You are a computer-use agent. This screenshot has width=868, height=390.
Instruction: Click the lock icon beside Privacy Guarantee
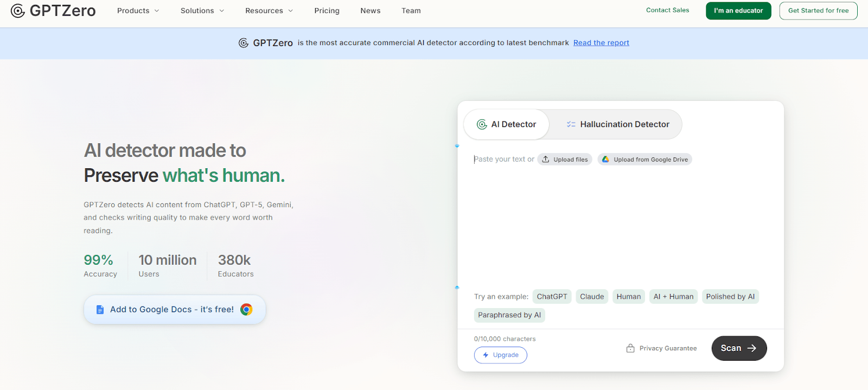pyautogui.click(x=630, y=348)
